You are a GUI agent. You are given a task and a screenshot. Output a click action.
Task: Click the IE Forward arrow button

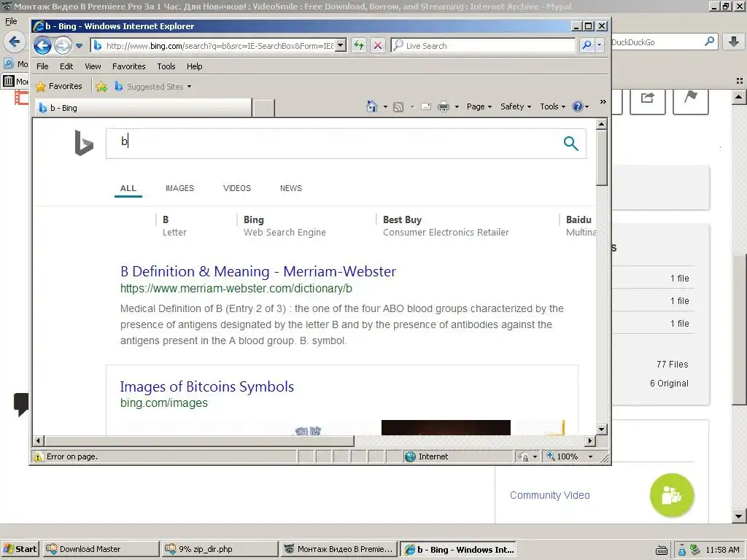[x=63, y=46]
